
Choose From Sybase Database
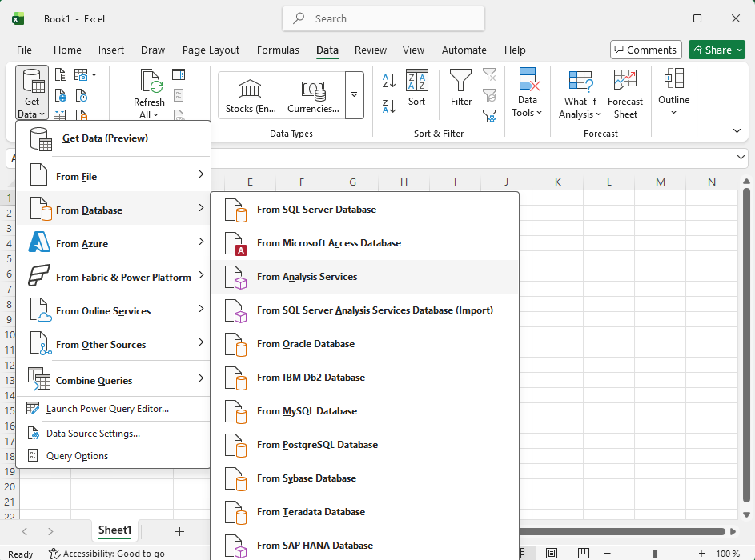pyautogui.click(x=365, y=478)
